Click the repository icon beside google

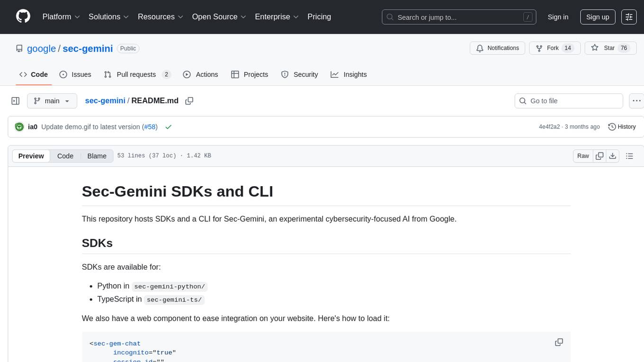[x=19, y=48]
